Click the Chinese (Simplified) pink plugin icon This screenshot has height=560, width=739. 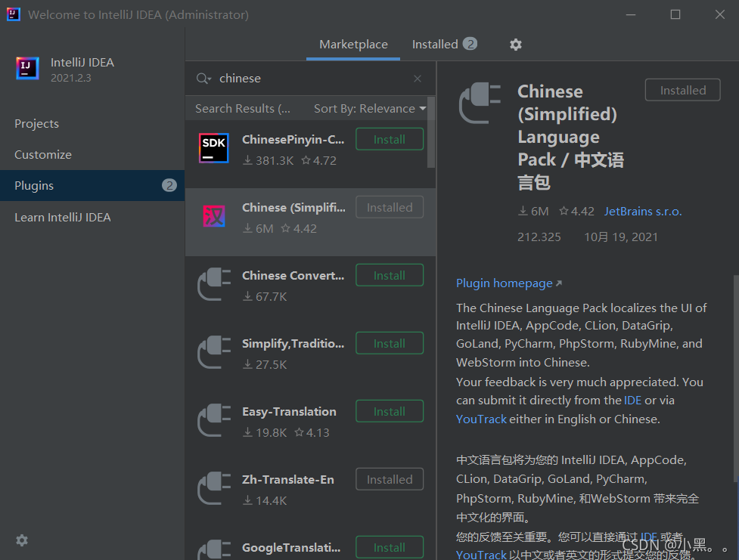214,216
